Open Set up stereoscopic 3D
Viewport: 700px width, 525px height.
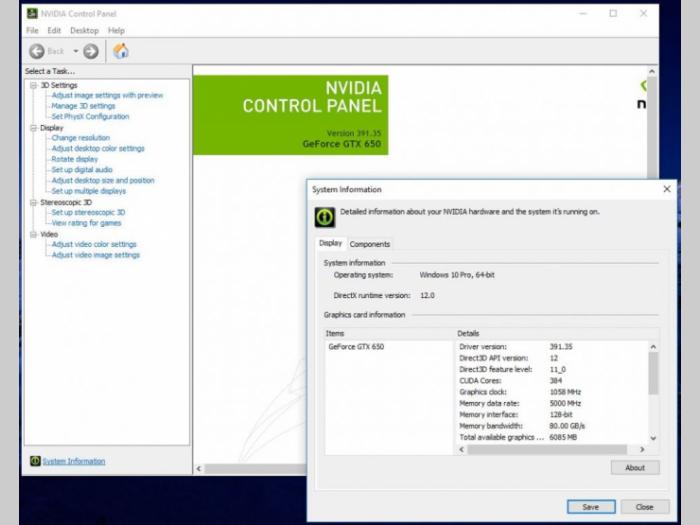88,212
